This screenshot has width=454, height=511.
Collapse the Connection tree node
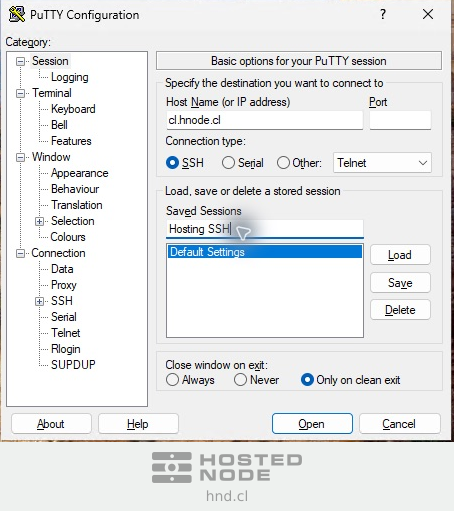pyautogui.click(x=20, y=253)
